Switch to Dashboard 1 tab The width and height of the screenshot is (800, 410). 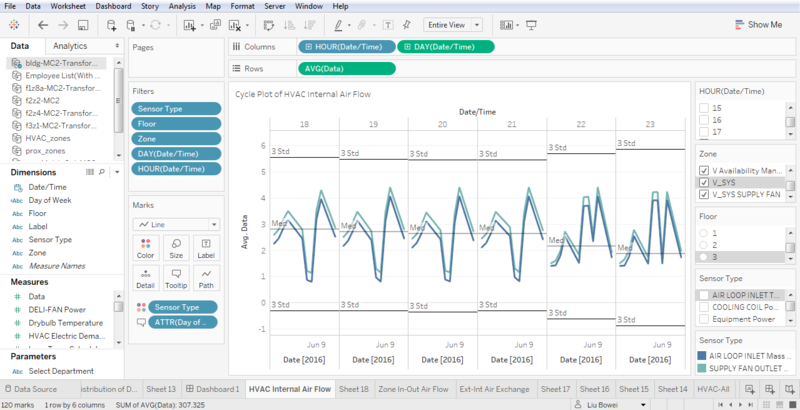pyautogui.click(x=213, y=389)
